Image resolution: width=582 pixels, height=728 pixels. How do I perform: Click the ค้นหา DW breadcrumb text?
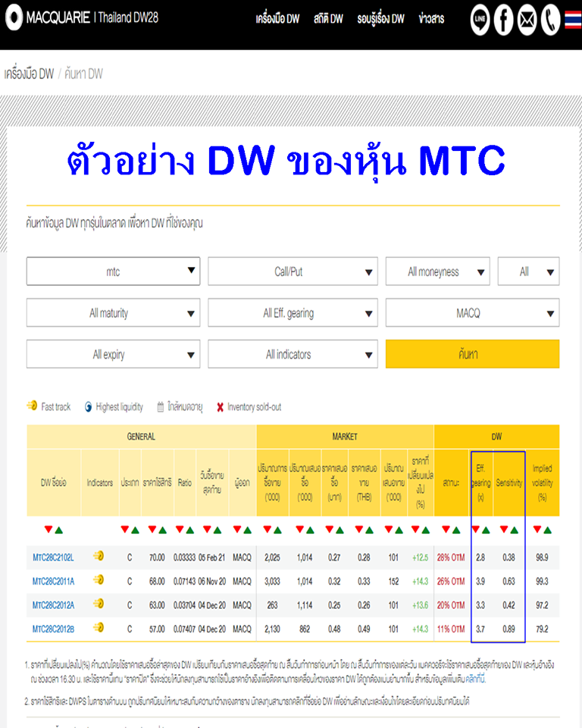pos(83,74)
